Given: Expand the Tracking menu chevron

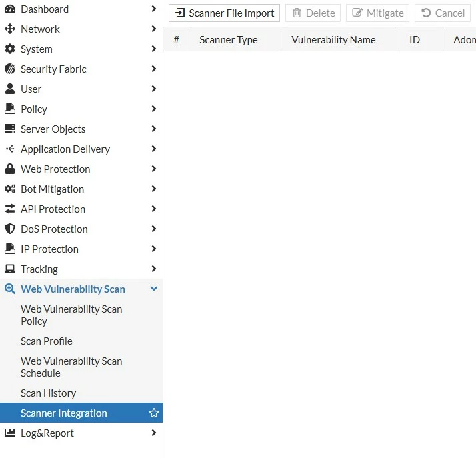Looking at the screenshot, I should (154, 269).
